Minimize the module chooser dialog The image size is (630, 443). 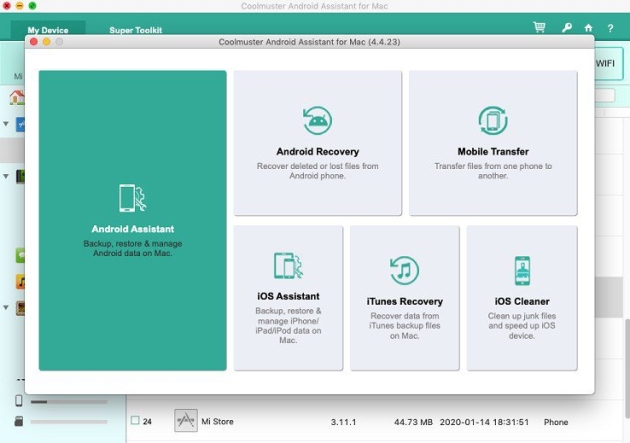pyautogui.click(x=47, y=42)
